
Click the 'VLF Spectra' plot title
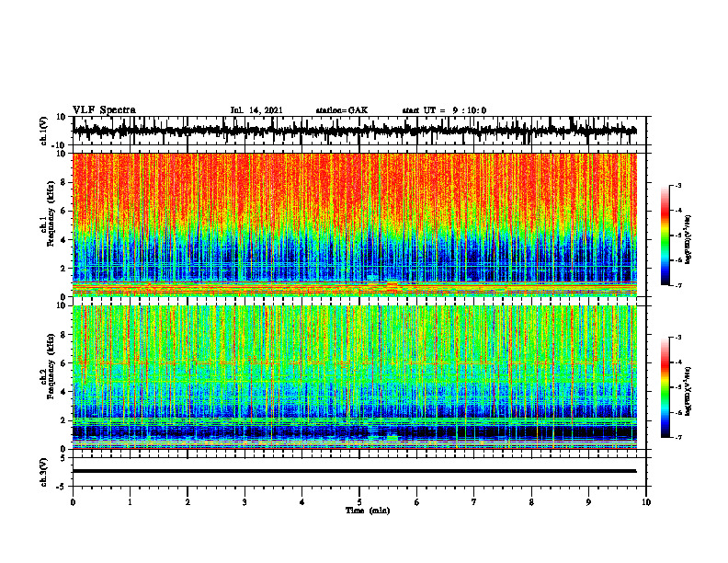point(104,110)
